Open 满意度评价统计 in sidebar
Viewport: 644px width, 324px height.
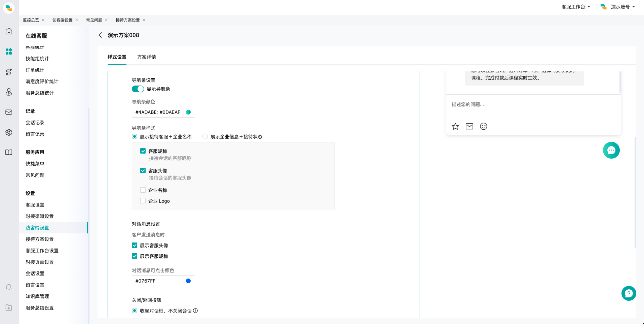42,82
